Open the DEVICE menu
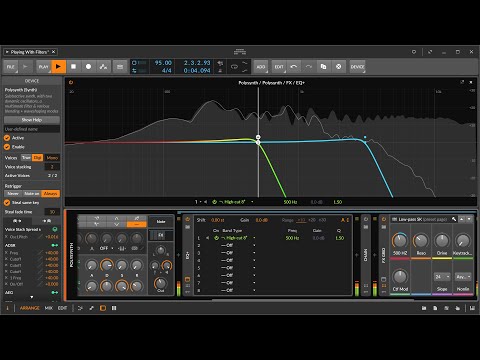This screenshot has width=480, height=360. (x=357, y=67)
